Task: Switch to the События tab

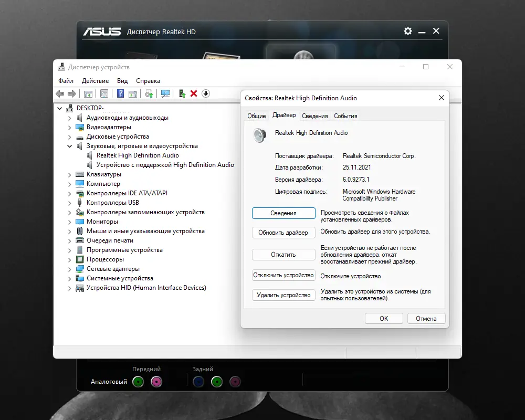Action: pyautogui.click(x=345, y=116)
